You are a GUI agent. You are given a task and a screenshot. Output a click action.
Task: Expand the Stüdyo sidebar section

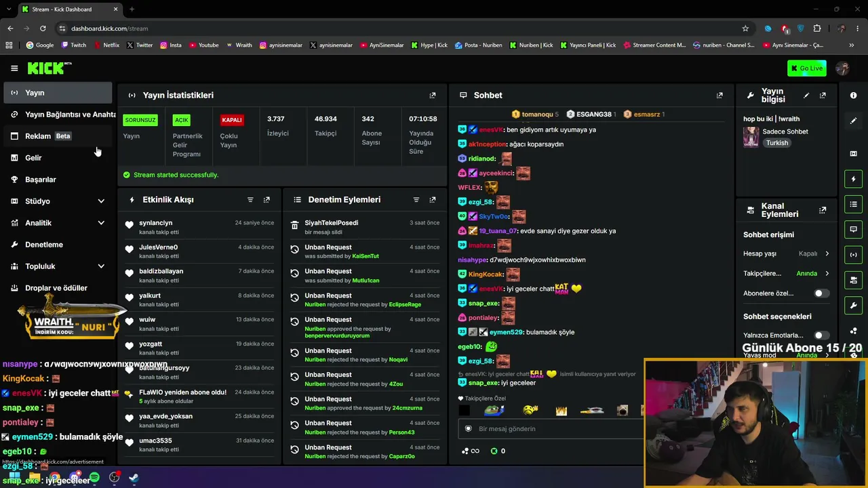101,201
